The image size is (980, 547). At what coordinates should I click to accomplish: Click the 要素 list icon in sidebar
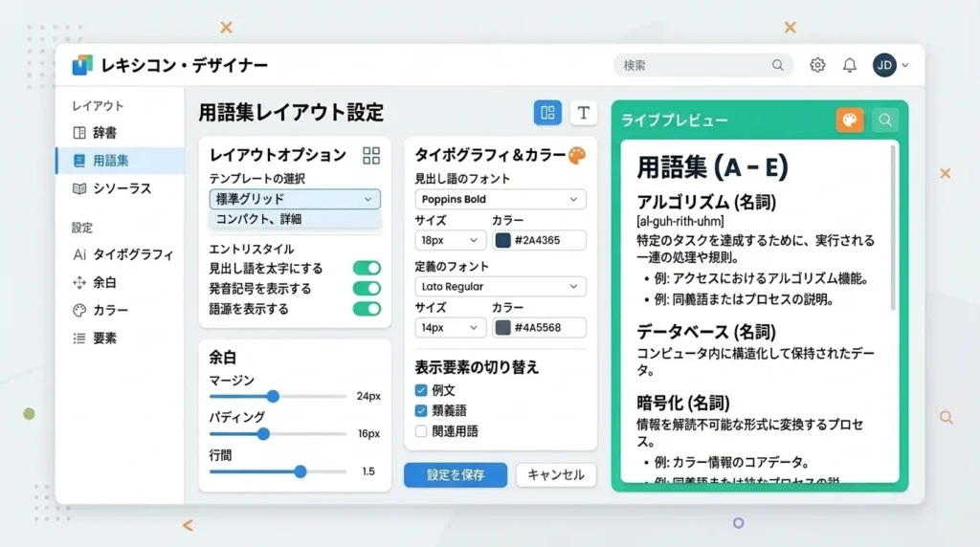point(79,338)
